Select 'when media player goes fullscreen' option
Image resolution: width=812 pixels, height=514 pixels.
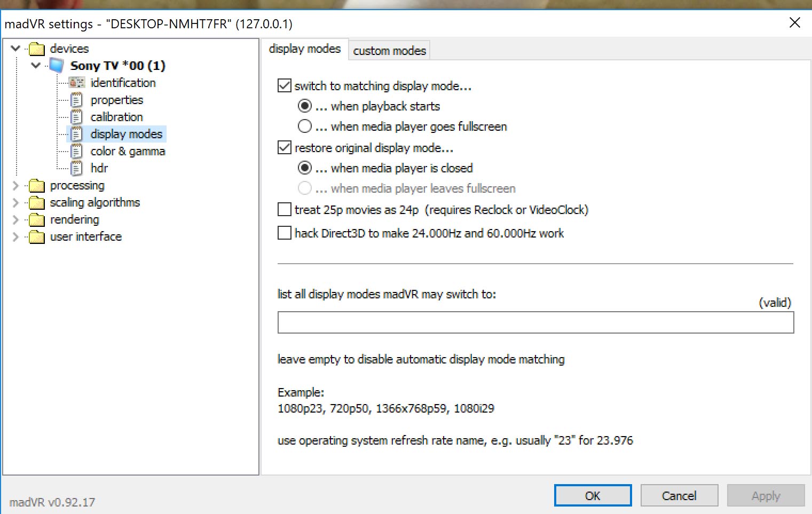(304, 126)
